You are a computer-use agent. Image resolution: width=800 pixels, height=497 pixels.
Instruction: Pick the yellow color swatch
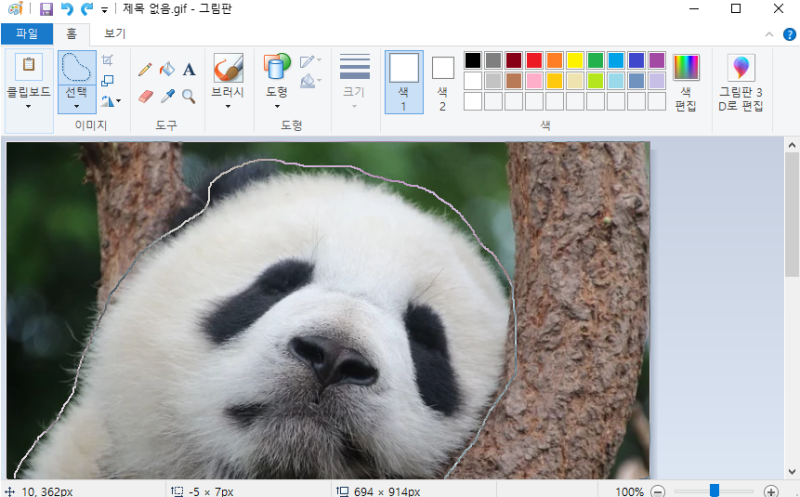point(575,60)
